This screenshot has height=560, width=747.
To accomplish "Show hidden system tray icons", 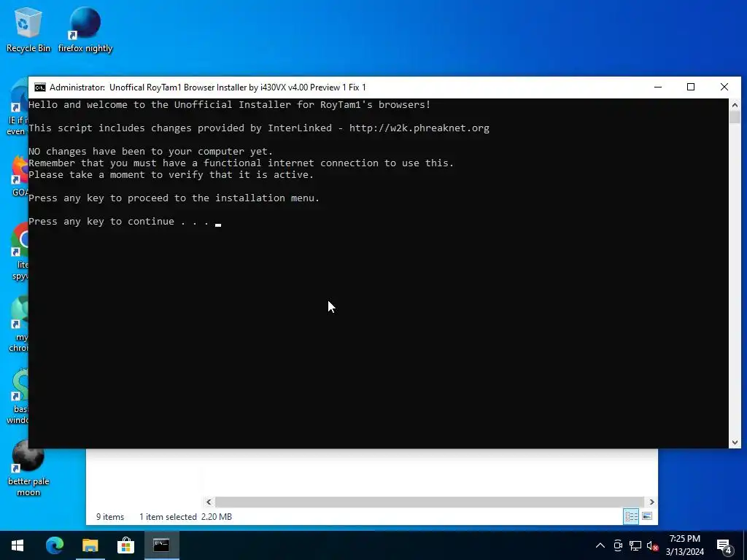I will (x=600, y=545).
